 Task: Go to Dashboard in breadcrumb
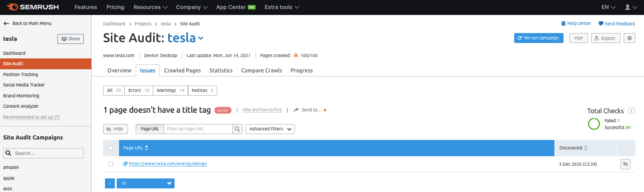[x=114, y=24]
